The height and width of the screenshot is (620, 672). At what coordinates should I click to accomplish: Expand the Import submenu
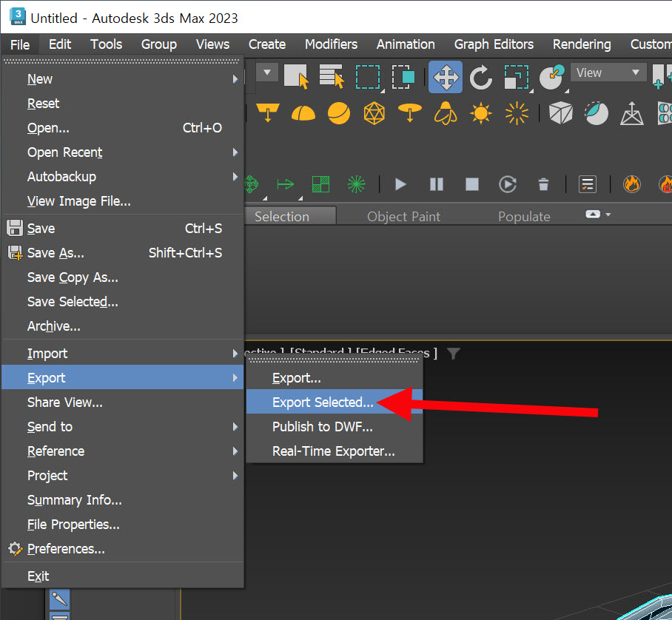[x=123, y=354]
